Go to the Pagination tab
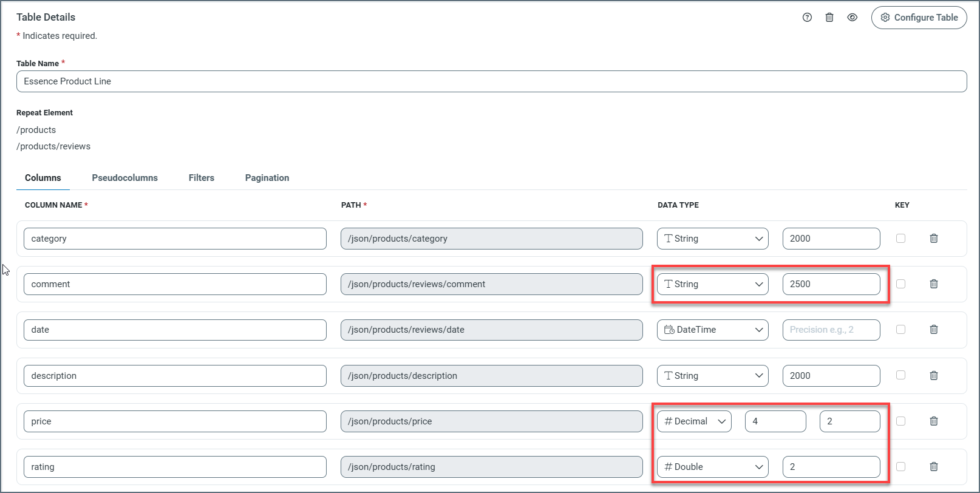 pyautogui.click(x=267, y=178)
